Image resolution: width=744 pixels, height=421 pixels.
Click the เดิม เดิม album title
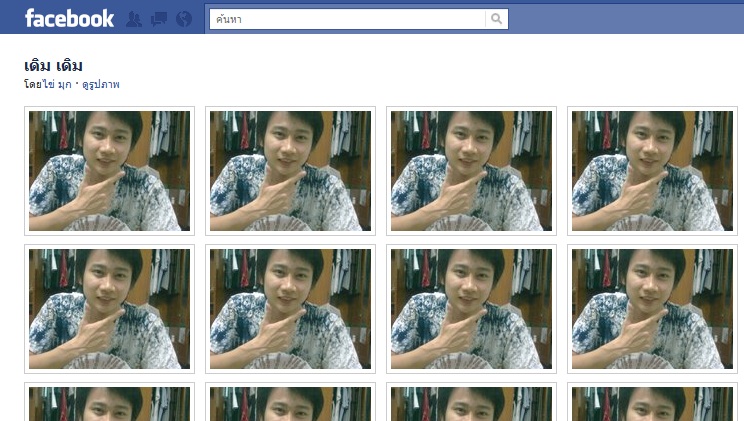click(53, 65)
